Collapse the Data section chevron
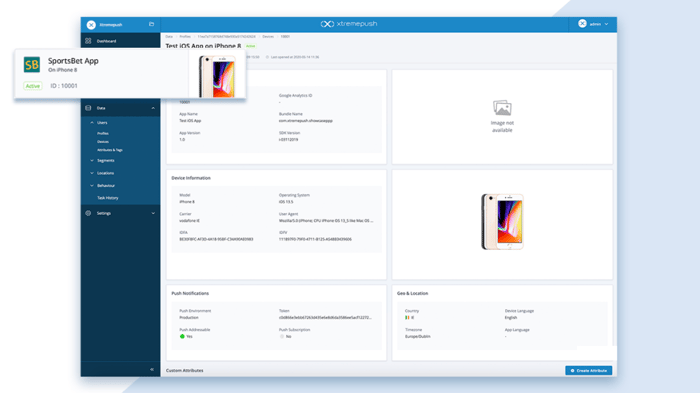The height and width of the screenshot is (393, 700). pos(153,108)
